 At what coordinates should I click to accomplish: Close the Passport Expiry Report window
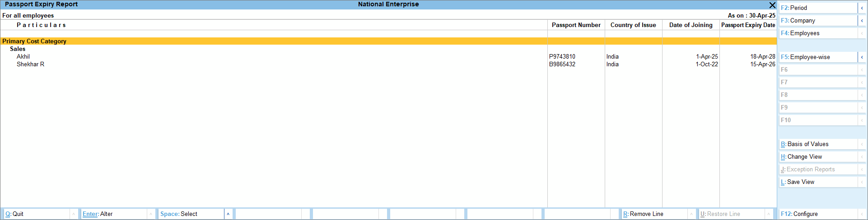(x=772, y=5)
